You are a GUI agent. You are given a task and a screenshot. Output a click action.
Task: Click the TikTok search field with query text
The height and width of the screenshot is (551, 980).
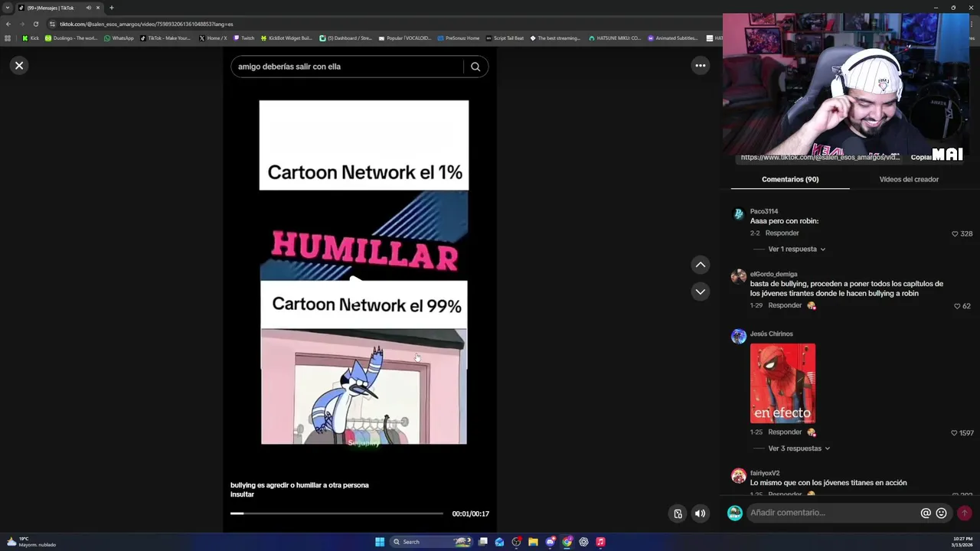click(348, 67)
